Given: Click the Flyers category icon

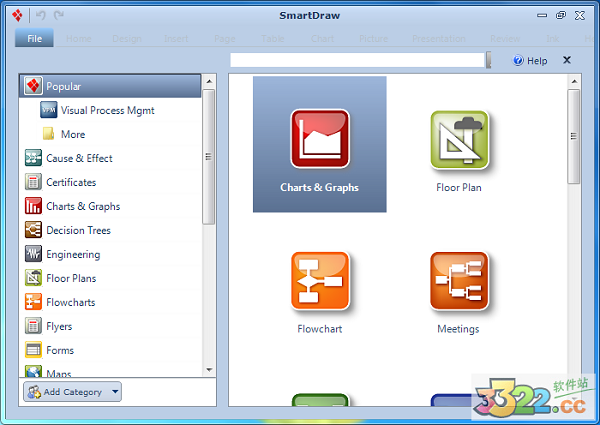Looking at the screenshot, I should click(x=33, y=326).
